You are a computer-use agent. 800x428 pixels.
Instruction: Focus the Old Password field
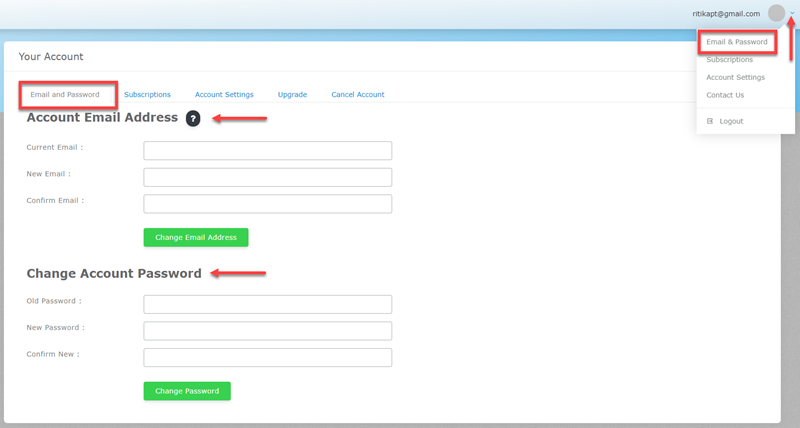point(267,304)
